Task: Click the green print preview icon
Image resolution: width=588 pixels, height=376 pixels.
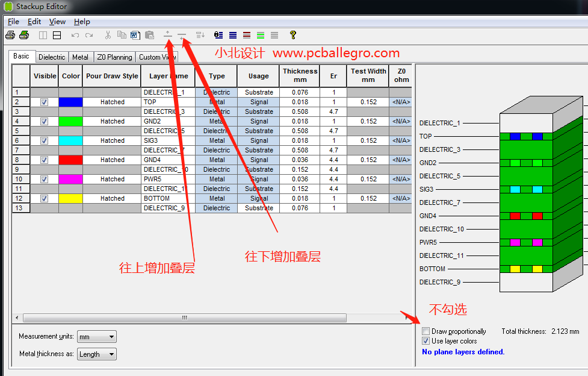Action: click(24, 36)
